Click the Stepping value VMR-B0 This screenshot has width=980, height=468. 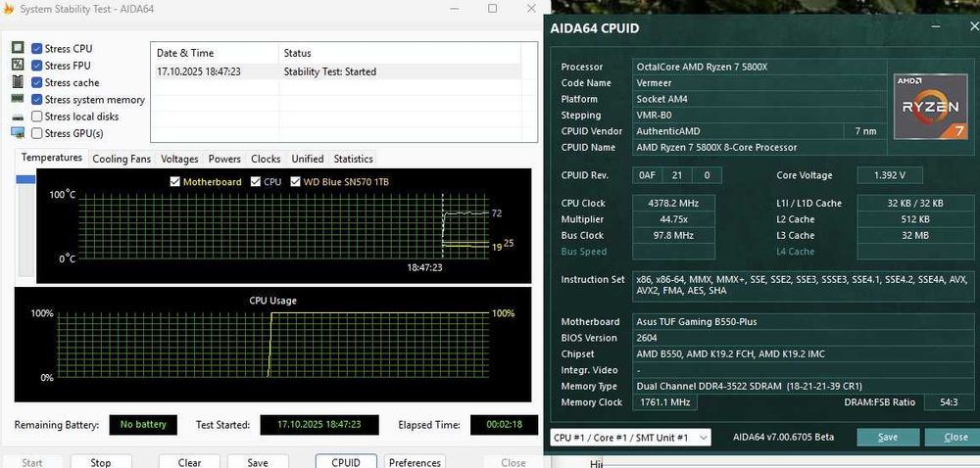[654, 115]
